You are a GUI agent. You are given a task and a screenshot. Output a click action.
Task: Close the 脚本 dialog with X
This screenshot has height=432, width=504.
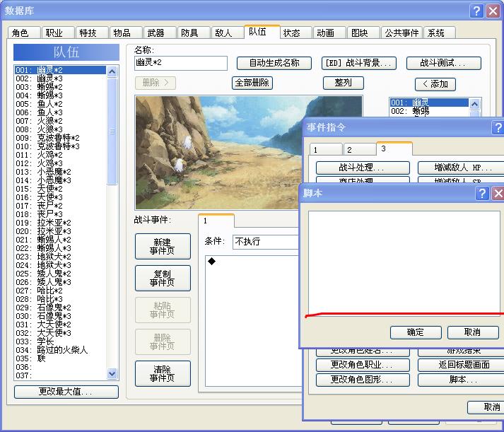498,194
